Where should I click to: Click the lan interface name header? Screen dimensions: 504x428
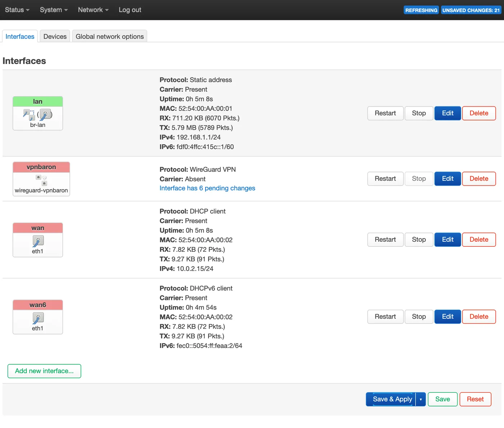click(38, 101)
